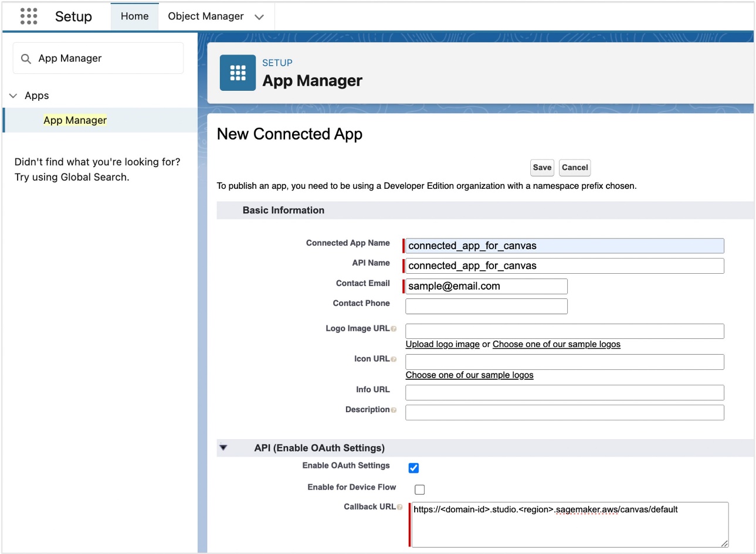Screen dimensions: 756x554
Task: Collapse the Apps section in sidebar
Action: 13,96
